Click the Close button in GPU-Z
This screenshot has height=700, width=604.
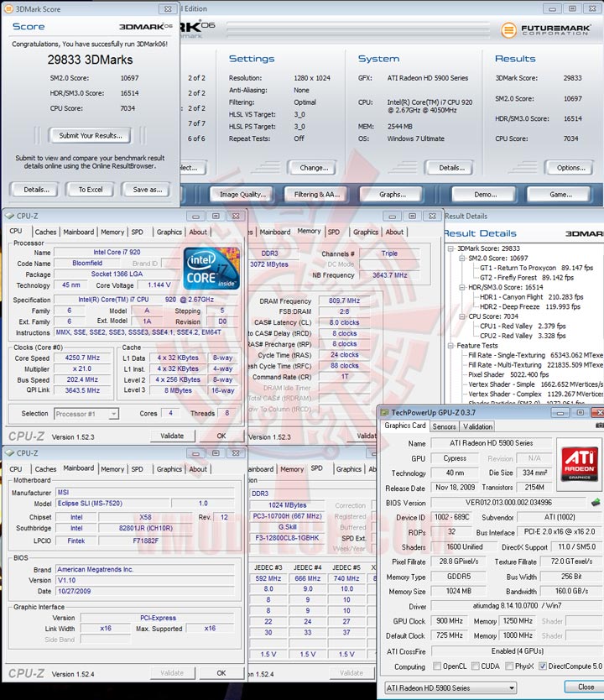click(x=586, y=687)
